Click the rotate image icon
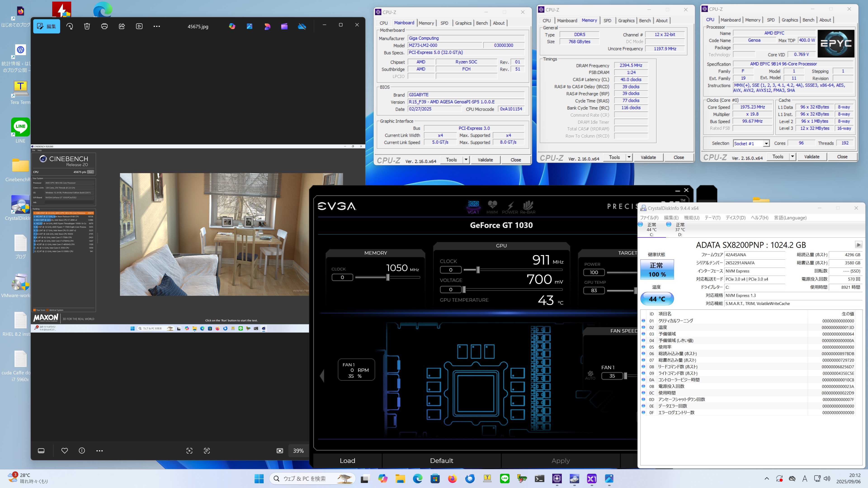This screenshot has width=868, height=488. point(70,26)
